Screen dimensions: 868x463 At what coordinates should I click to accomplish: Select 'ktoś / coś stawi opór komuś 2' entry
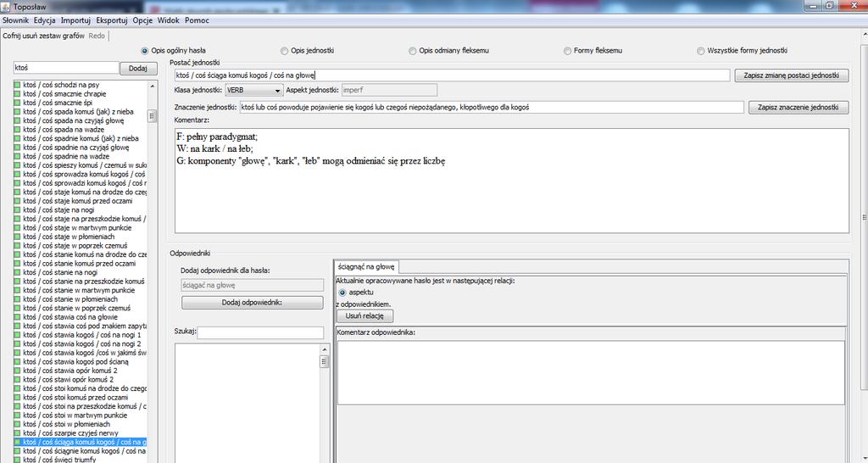(x=68, y=379)
